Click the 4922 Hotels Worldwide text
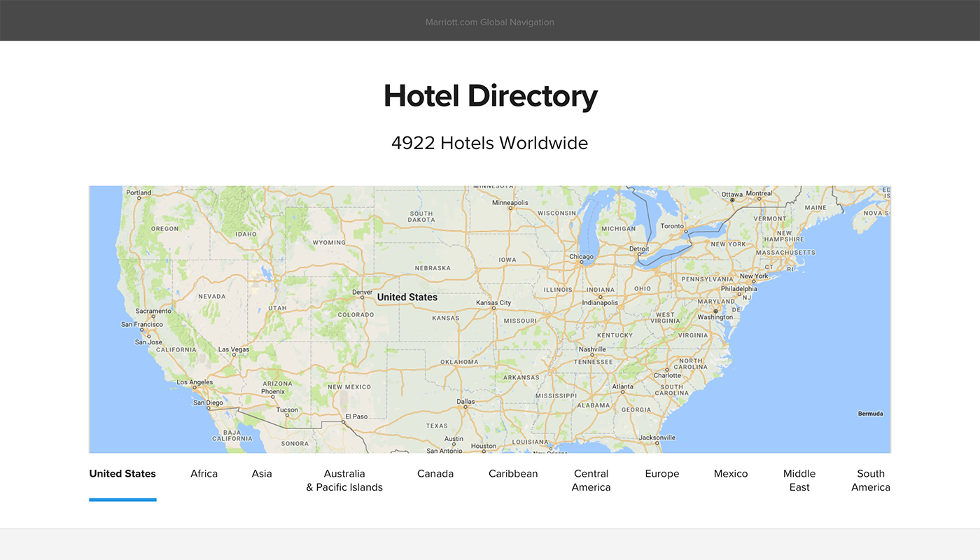This screenshot has height=560, width=980. [x=490, y=143]
